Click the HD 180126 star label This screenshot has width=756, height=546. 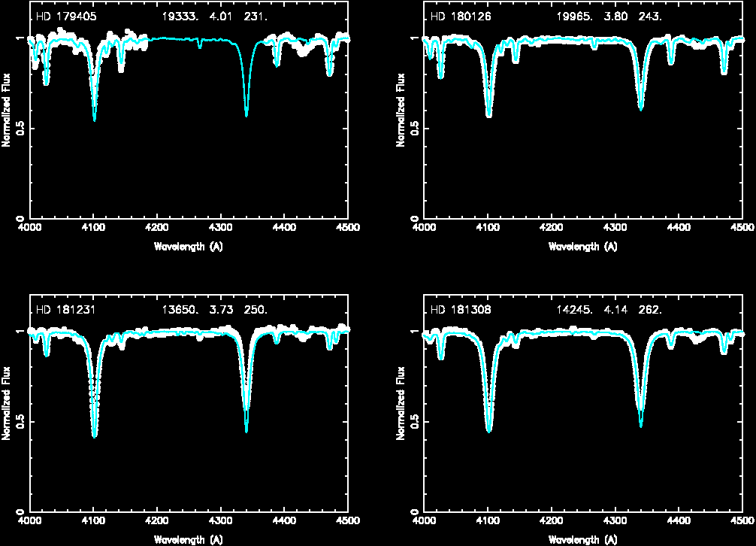[x=461, y=17]
